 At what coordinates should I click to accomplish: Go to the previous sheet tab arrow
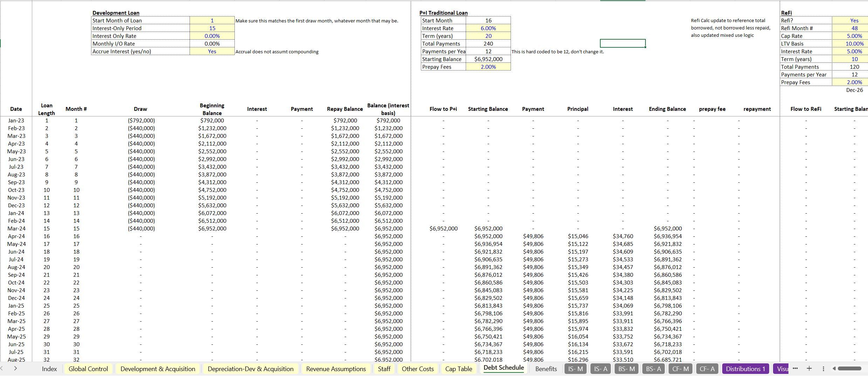point(2,369)
